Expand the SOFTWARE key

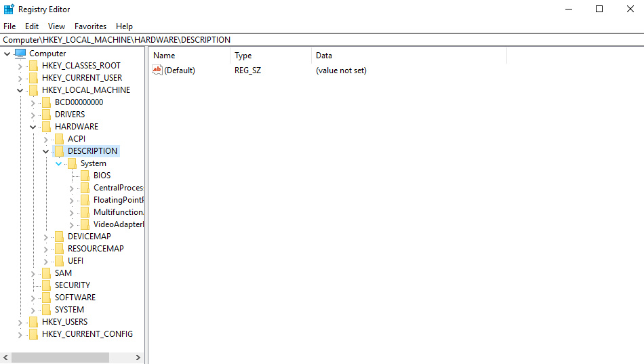33,298
